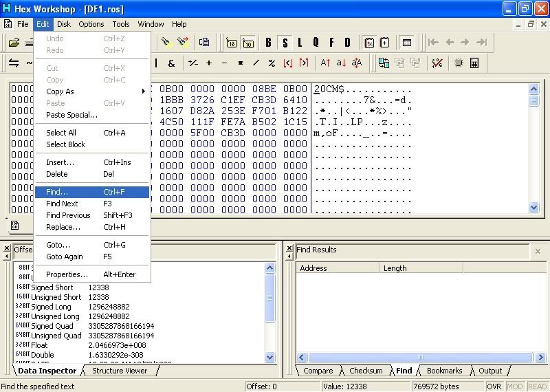This screenshot has height=392, width=550.
Task: Close the Find Results pane content with gray X
Action: (x=538, y=251)
